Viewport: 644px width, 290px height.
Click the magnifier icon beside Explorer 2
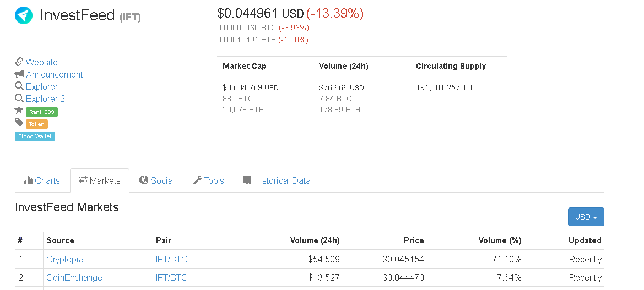[19, 99]
